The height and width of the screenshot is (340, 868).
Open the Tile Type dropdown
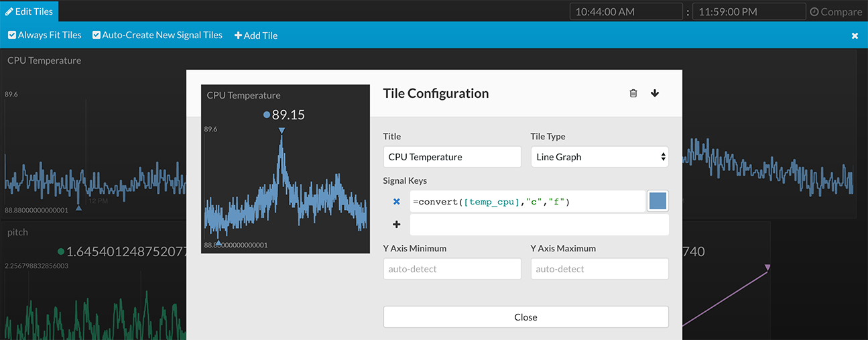click(x=599, y=157)
